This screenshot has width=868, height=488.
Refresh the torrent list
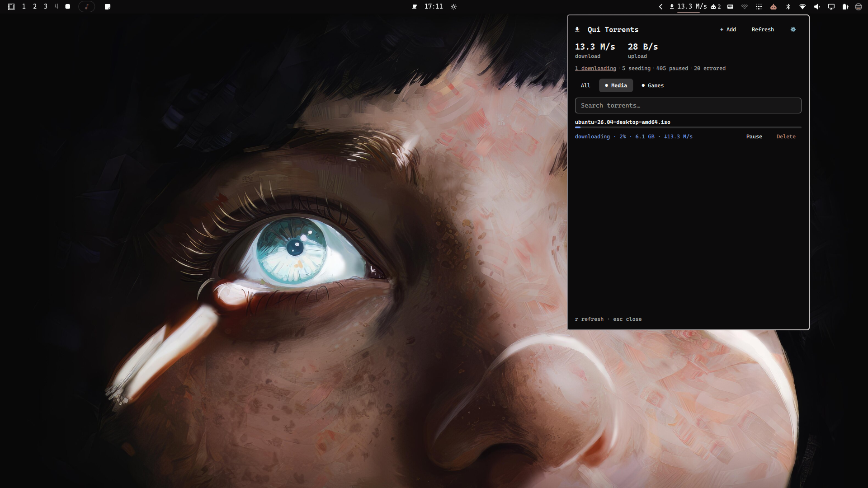tap(763, 29)
